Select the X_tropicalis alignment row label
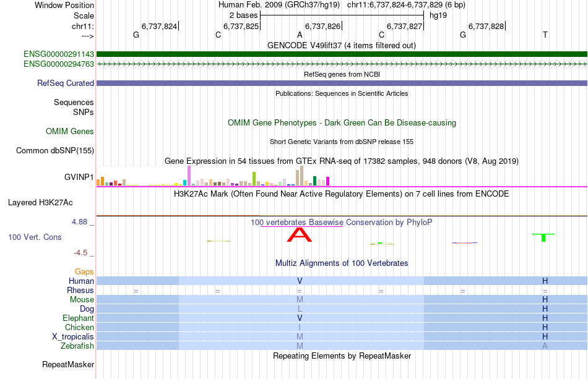This screenshot has height=379, width=588. coord(73,337)
